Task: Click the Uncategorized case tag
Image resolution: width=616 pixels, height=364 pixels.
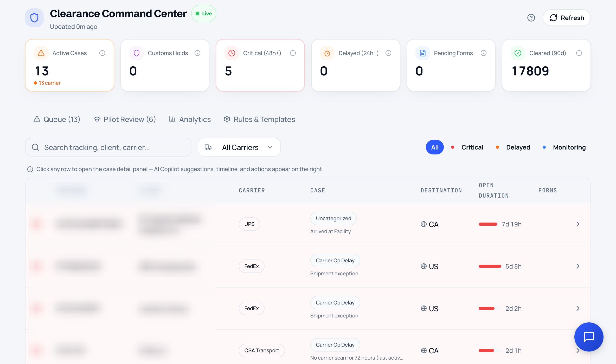Action: click(x=333, y=218)
